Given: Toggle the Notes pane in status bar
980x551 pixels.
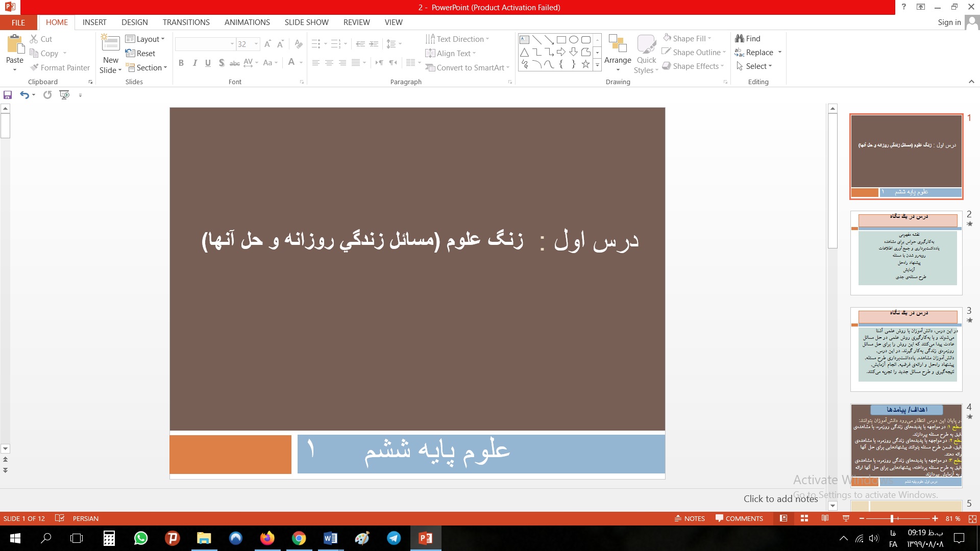Looking at the screenshot, I should (x=690, y=518).
